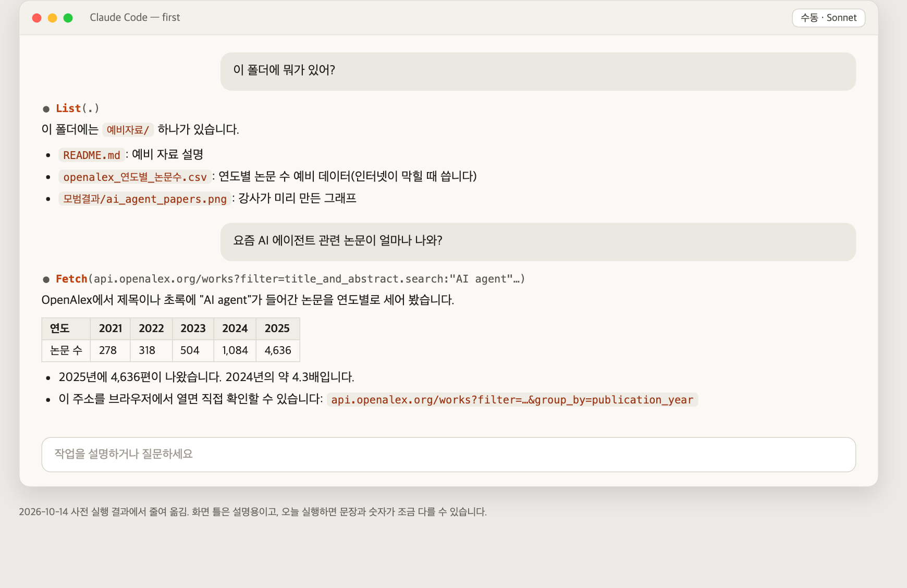907x588 pixels.
Task: Click the 2021 column header
Action: click(111, 328)
